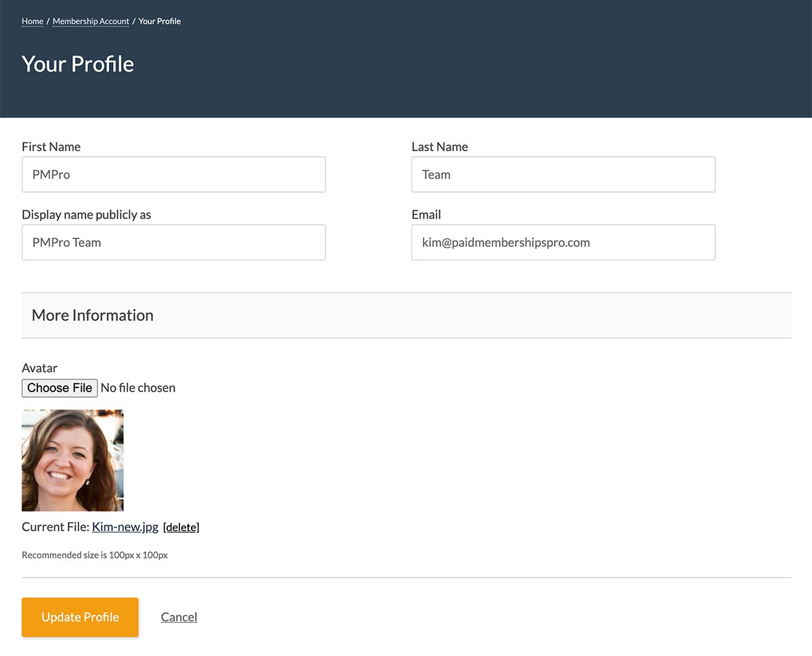This screenshot has height=656, width=812.
Task: Cancel the profile edits
Action: tap(179, 617)
